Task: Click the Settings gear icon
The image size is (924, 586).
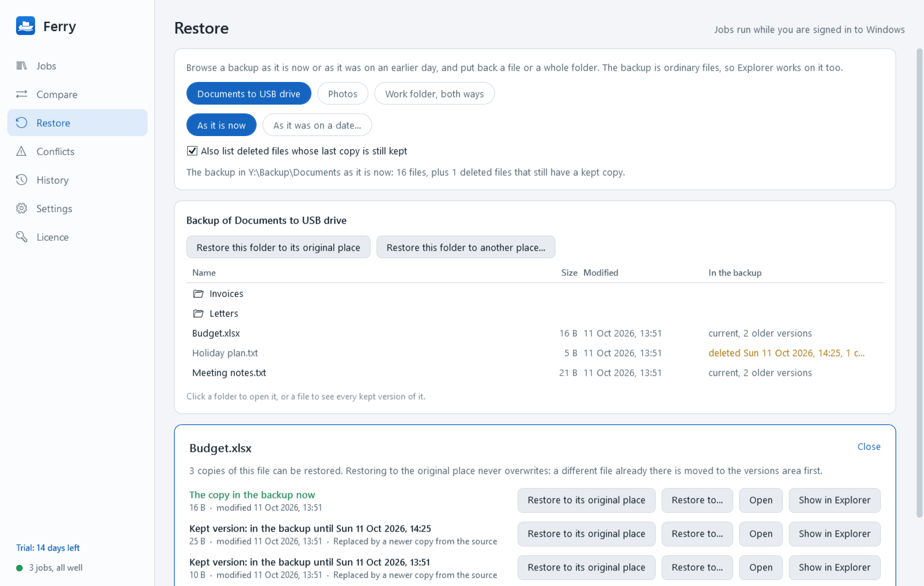Action: [x=22, y=208]
